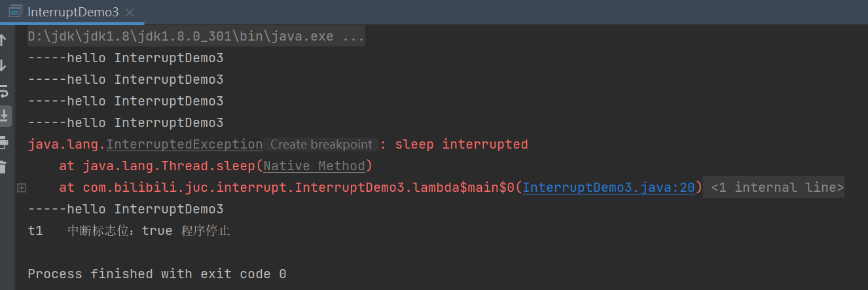The width and height of the screenshot is (868, 290).
Task: Expand the collapsed java.exe command line
Action: [x=196, y=37]
